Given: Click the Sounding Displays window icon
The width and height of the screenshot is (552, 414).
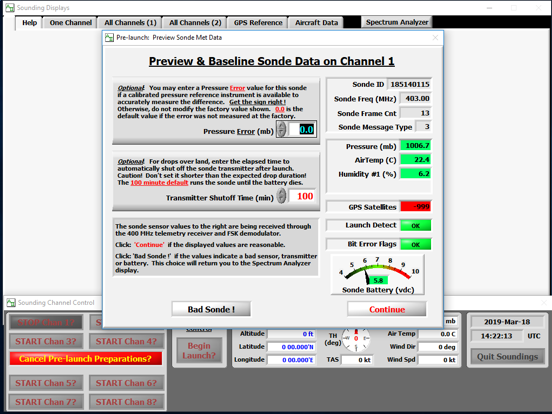Looking at the screenshot, I should pos(10,8).
